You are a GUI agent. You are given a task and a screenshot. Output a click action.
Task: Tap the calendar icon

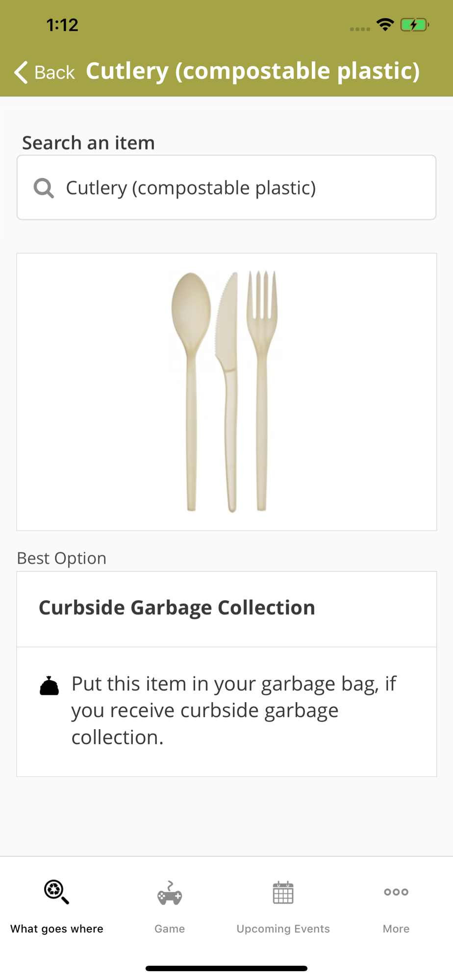(283, 893)
